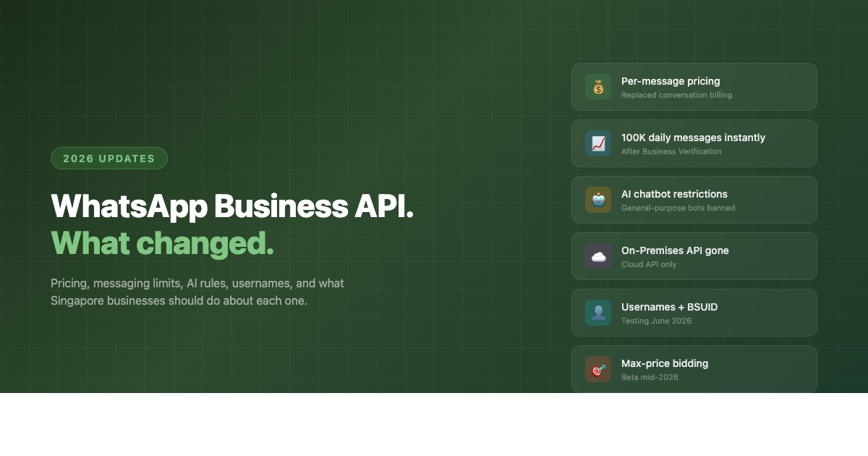Click 'After Business Verification' subtitle
868x456 pixels.
(671, 151)
